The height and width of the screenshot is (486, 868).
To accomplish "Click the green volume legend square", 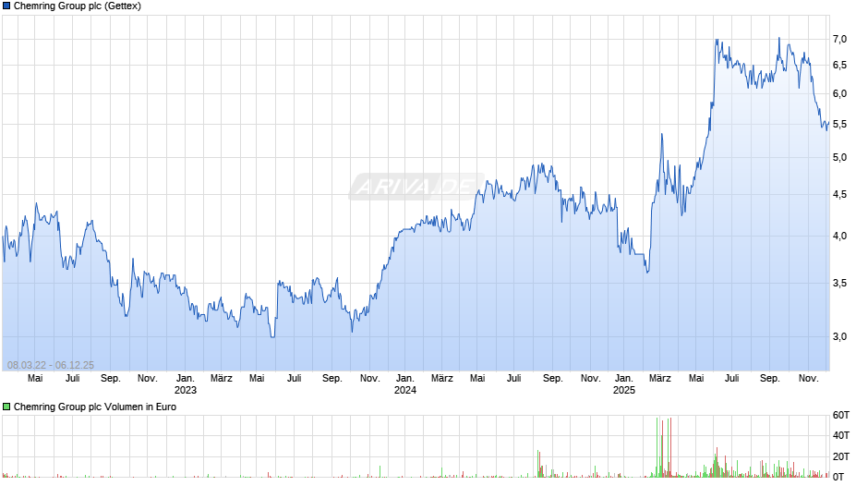I will pos(6,407).
